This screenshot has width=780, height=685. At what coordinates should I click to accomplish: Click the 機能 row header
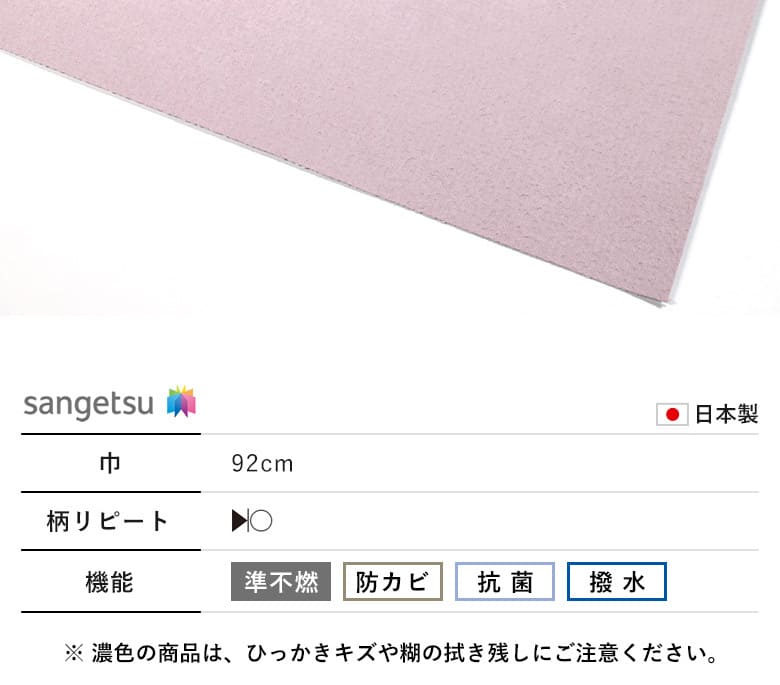pos(109,582)
